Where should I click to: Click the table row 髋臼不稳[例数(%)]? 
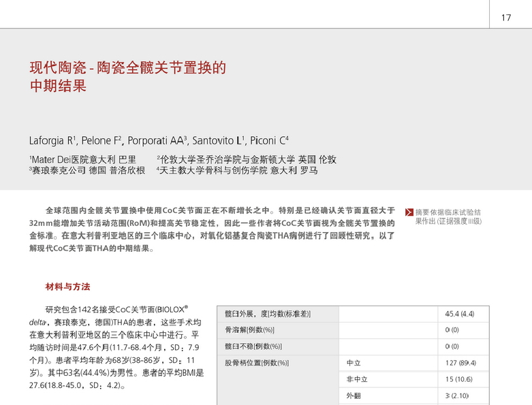pos(253,346)
